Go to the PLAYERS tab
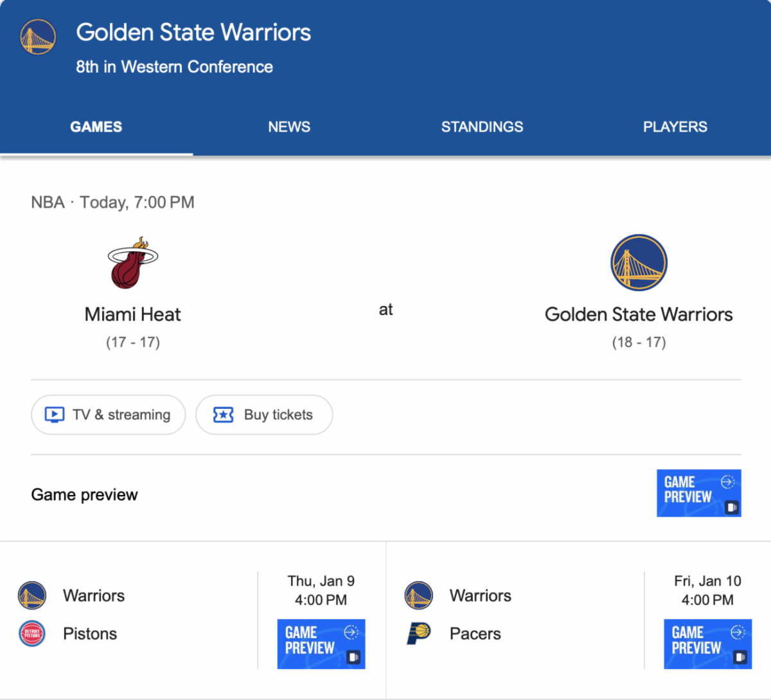This screenshot has width=771, height=700. pos(675,127)
